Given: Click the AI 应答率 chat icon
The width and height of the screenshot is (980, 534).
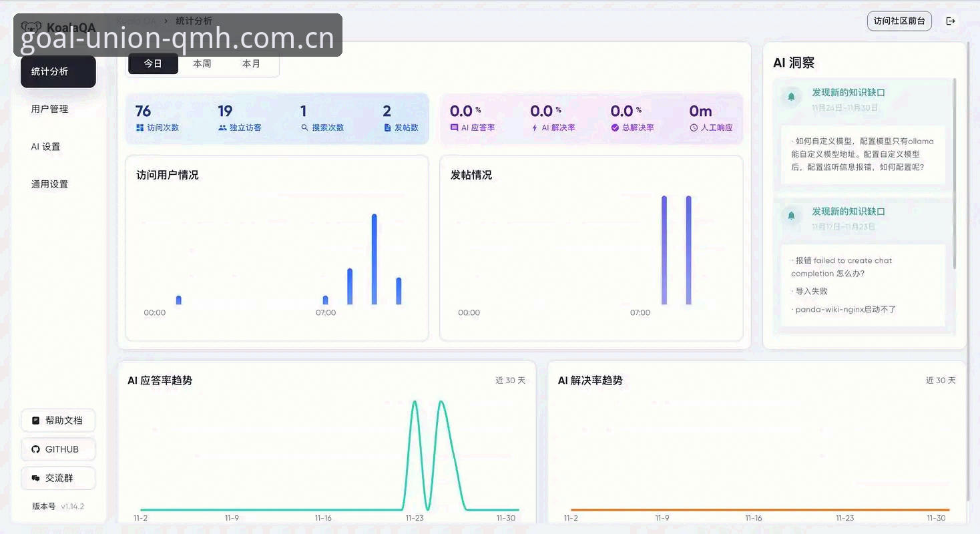Looking at the screenshot, I should [455, 127].
